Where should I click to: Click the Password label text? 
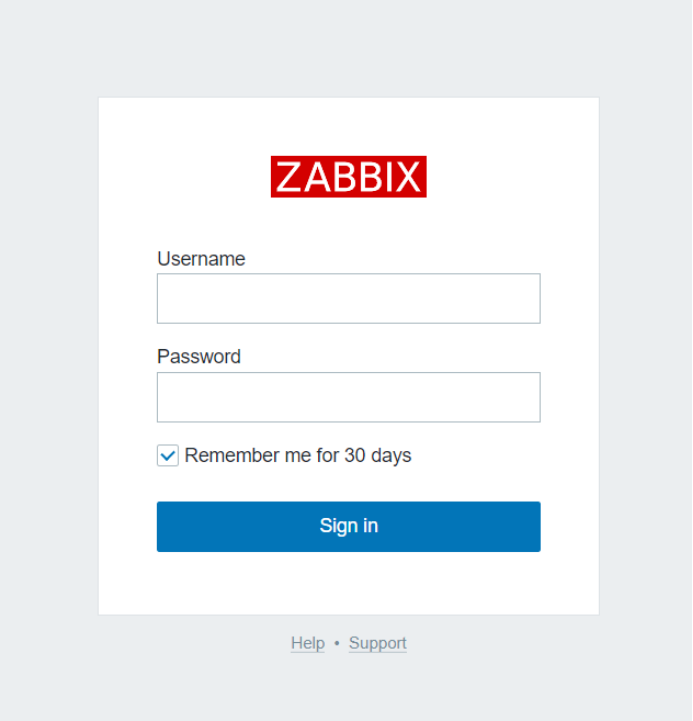click(x=199, y=357)
